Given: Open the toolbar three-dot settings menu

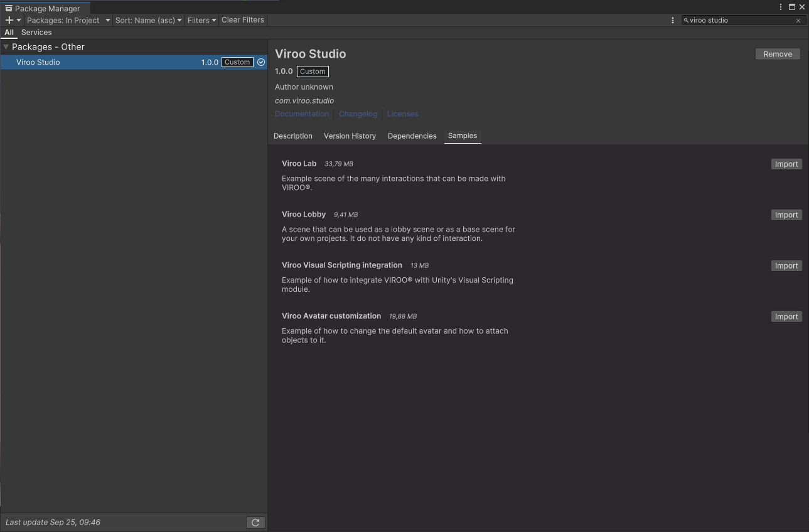Looking at the screenshot, I should click(x=673, y=20).
